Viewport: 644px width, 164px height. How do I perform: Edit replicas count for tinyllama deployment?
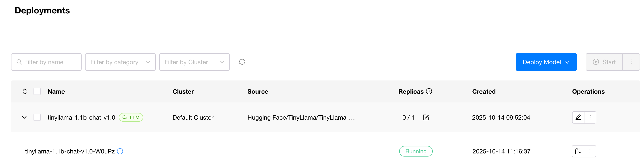tap(425, 117)
